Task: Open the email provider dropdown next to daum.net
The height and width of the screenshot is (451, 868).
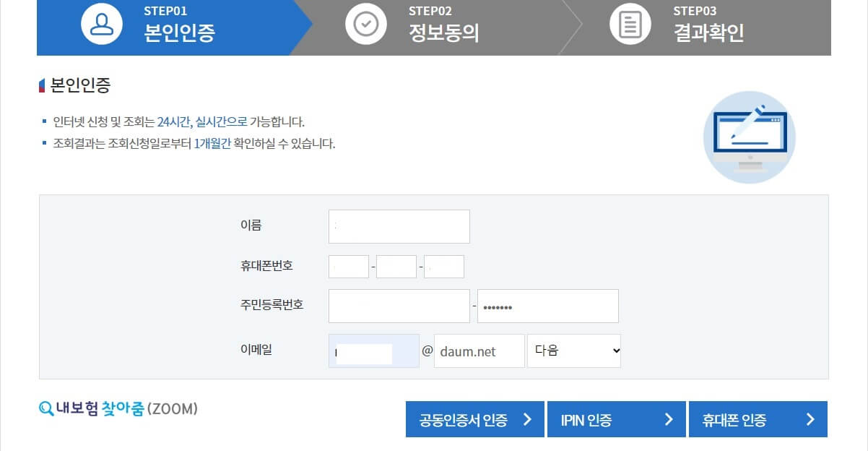Action: pos(574,351)
